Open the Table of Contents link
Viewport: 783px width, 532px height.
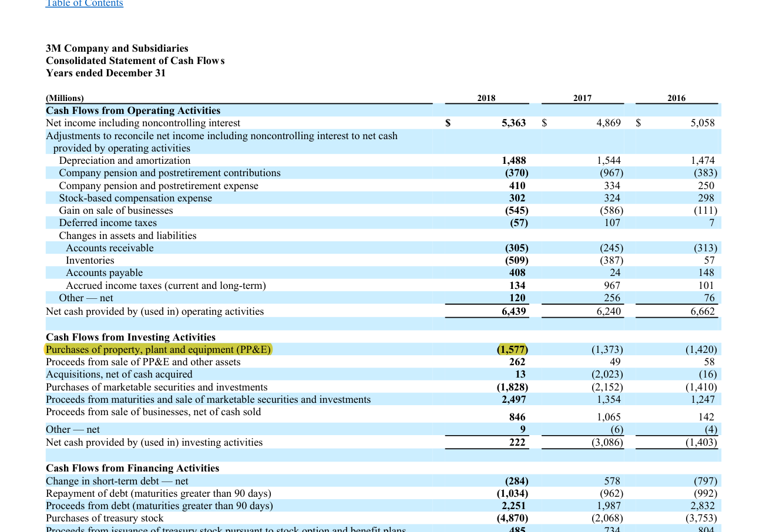[x=85, y=4]
